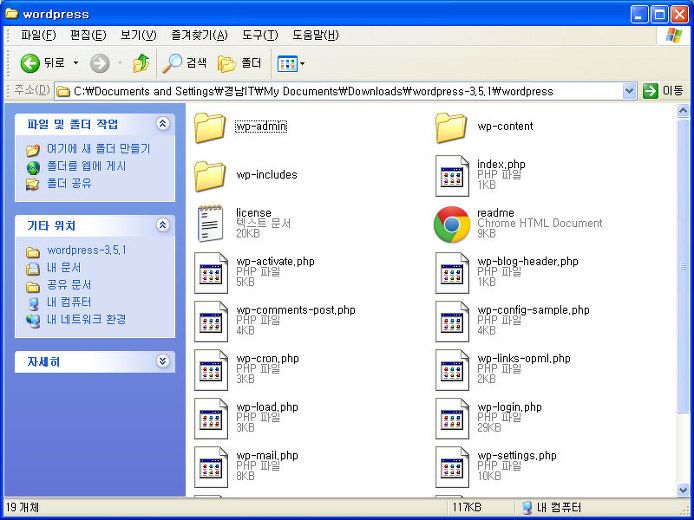Viewport: 694px width, 520px height.
Task: Click the 117KB status bar size
Action: click(467, 507)
